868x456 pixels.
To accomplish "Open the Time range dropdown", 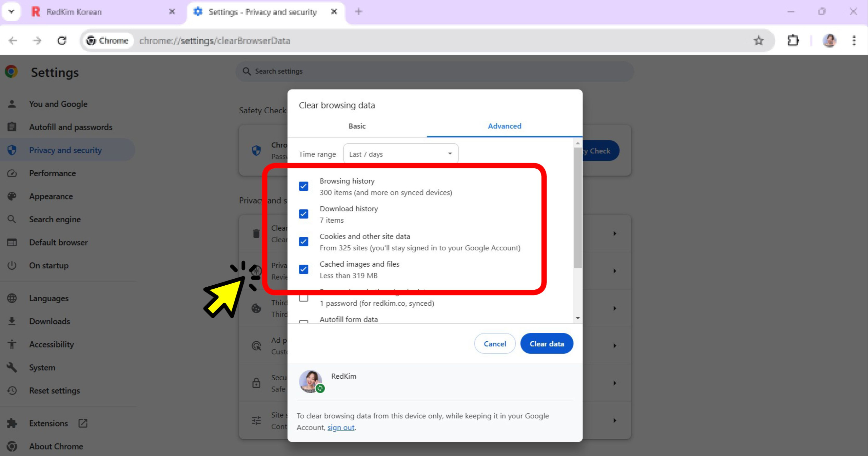I will pyautogui.click(x=400, y=154).
